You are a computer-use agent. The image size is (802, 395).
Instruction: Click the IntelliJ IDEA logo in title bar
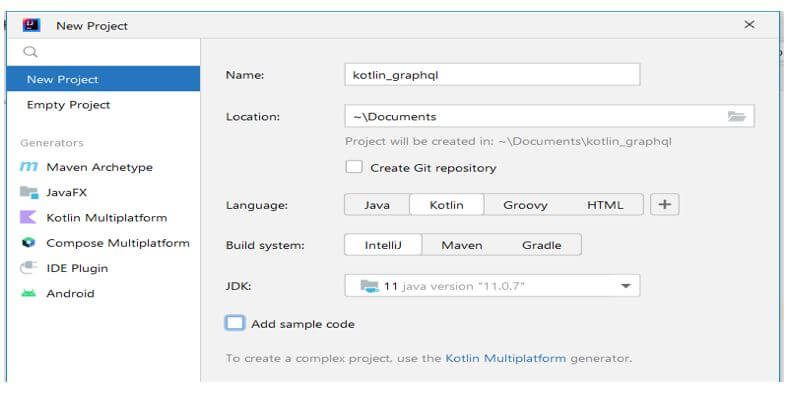pyautogui.click(x=31, y=25)
